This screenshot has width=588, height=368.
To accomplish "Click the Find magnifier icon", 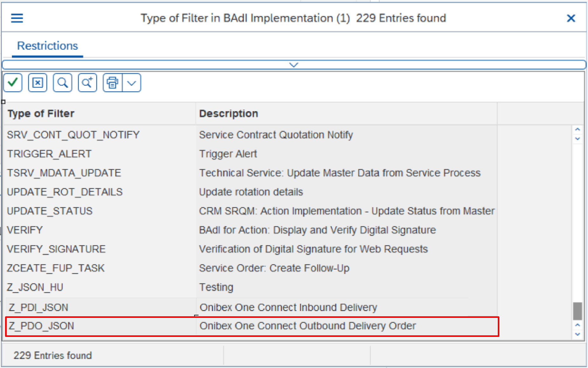I will point(62,83).
